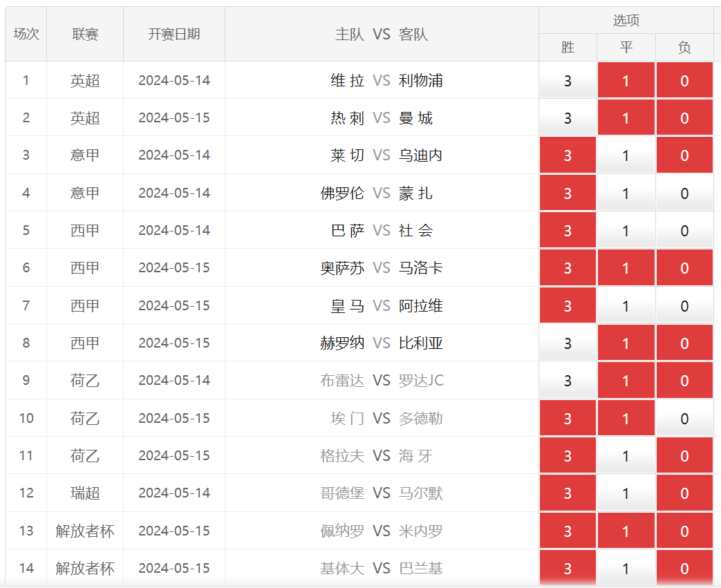
Task: Toggle win option 3 for 莱切 VS 乌迪内
Action: (568, 155)
